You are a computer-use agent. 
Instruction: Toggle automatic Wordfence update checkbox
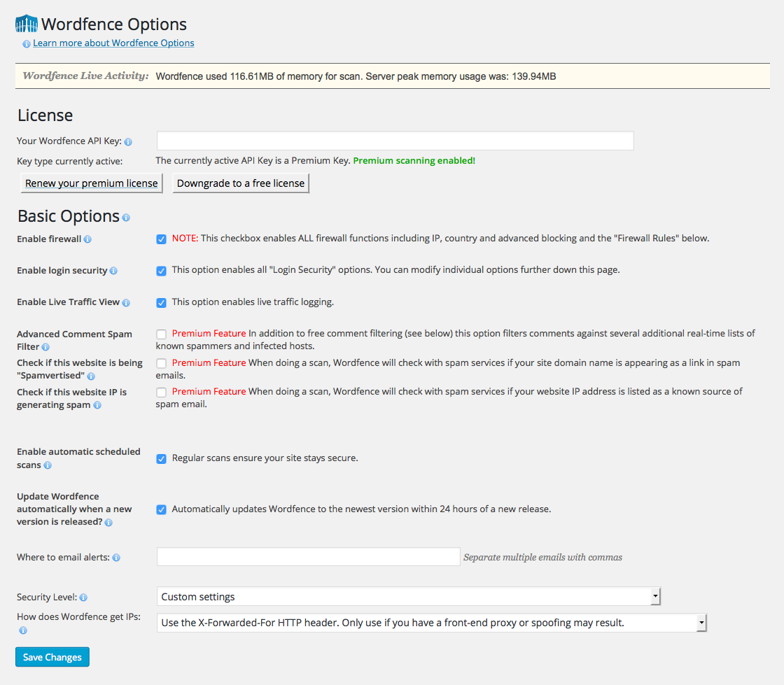pos(161,509)
